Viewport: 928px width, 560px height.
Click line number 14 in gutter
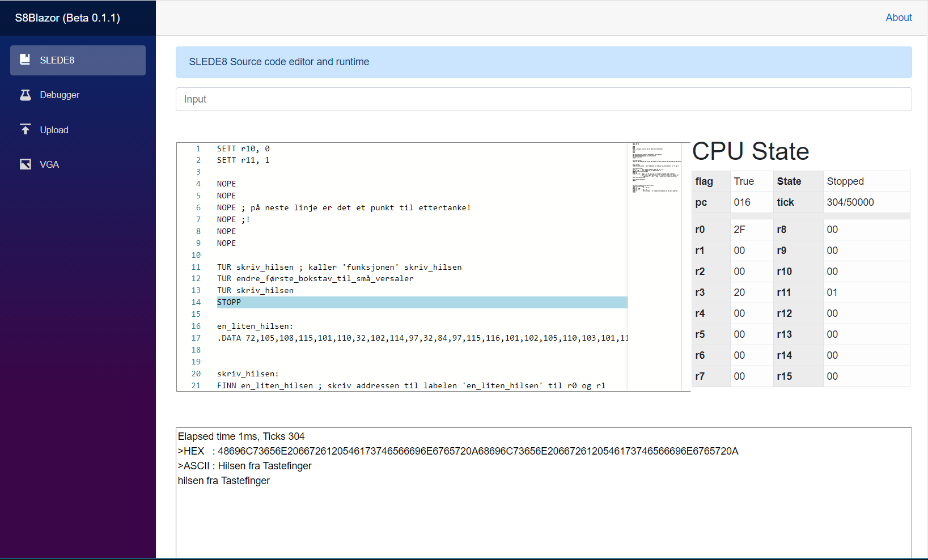tap(196, 302)
